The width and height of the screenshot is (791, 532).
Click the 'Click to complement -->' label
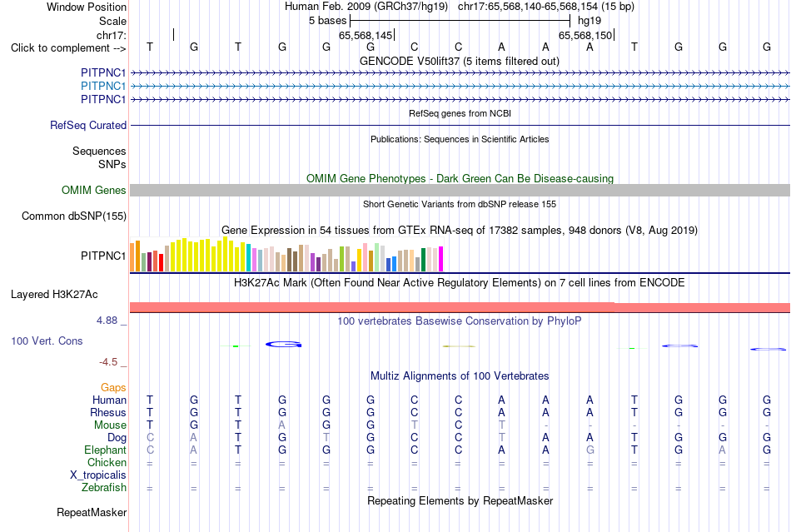point(68,48)
